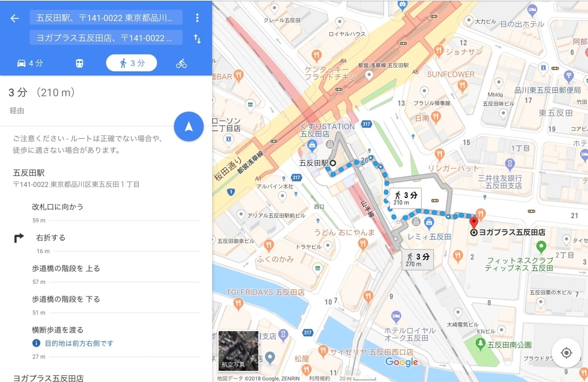Image resolution: width=588 pixels, height=382 pixels.
Task: Click the ふくのかみ restaurant icon
Action: [268, 245]
